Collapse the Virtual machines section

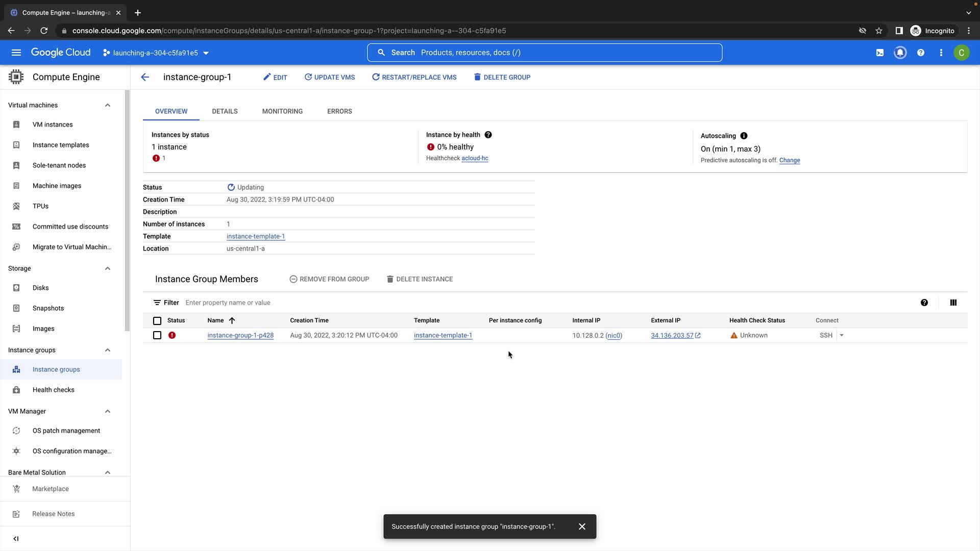click(x=108, y=105)
